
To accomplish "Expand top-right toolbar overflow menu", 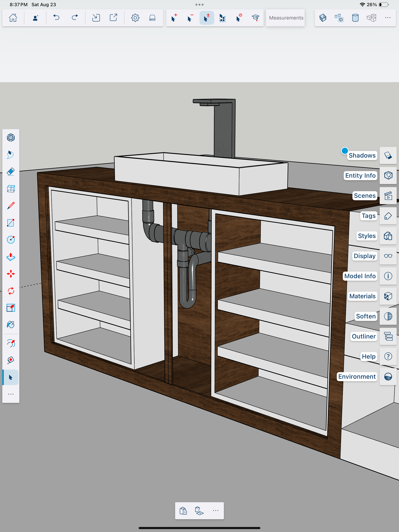I will (x=387, y=18).
